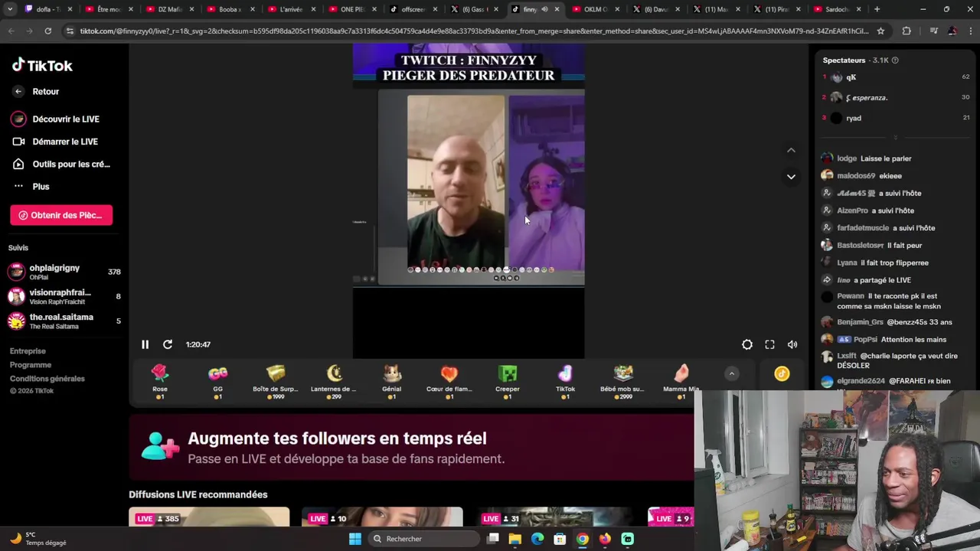Click the Augmente tes followers banner
This screenshot has height=551, width=980.
tap(411, 448)
